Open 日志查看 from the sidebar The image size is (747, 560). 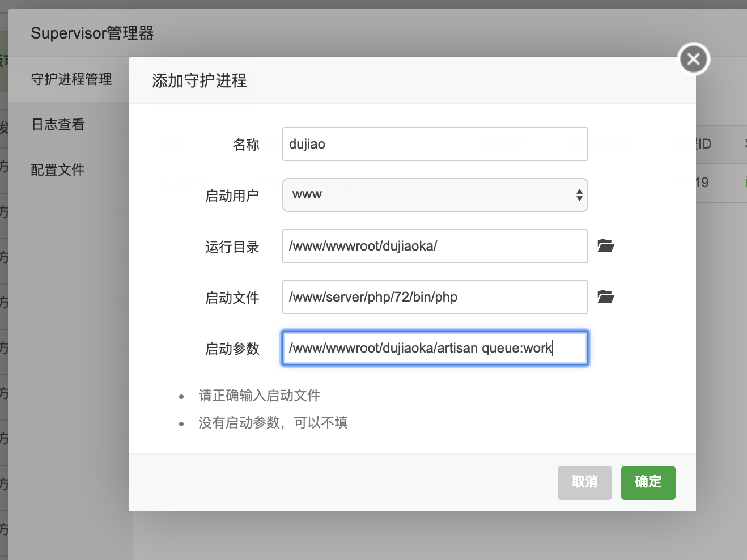pyautogui.click(x=57, y=124)
